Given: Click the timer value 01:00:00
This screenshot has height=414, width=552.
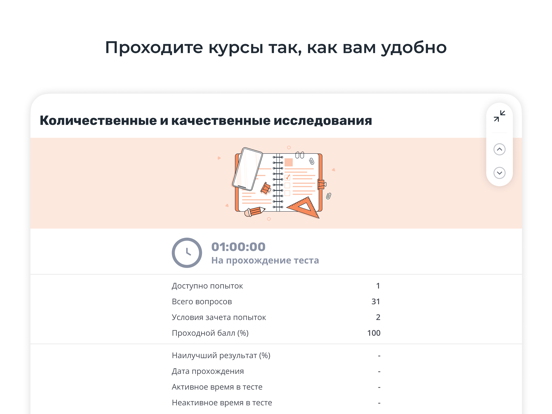Looking at the screenshot, I should pos(238,247).
